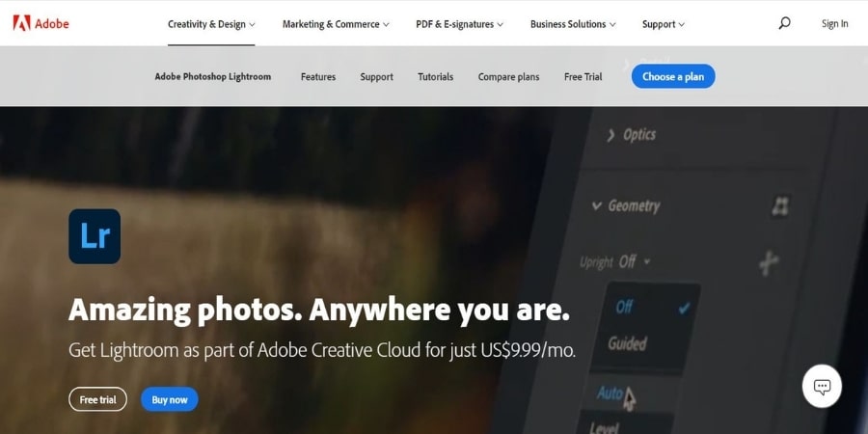
Task: Click the guided upright cross icon
Action: pyautogui.click(x=769, y=263)
